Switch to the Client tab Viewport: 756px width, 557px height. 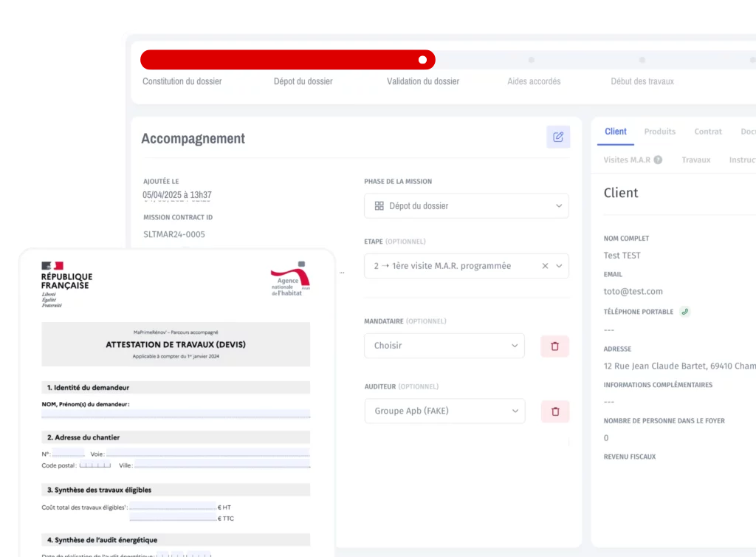(616, 131)
